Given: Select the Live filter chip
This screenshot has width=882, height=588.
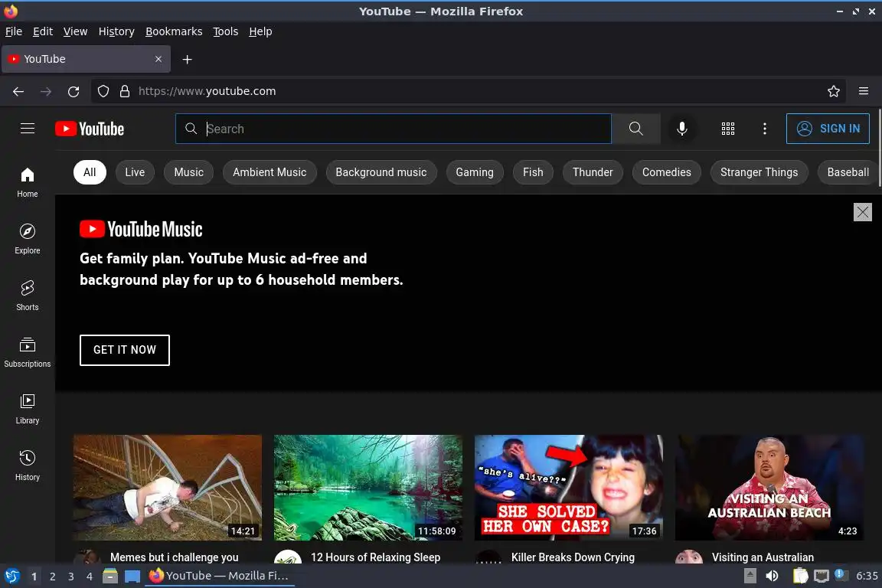Looking at the screenshot, I should [x=135, y=172].
